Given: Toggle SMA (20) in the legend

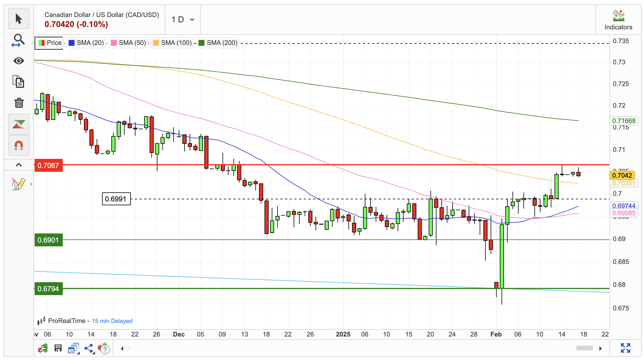Looking at the screenshot, I should [x=86, y=43].
